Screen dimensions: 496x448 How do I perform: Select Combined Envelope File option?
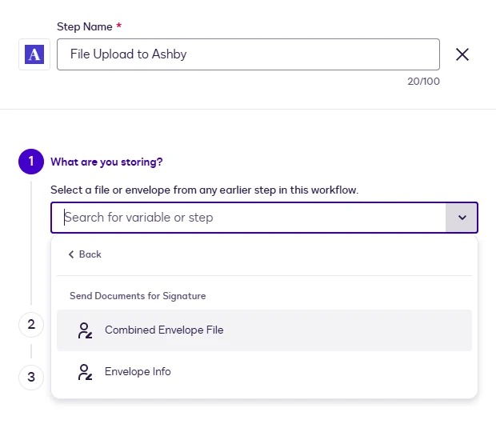[264, 330]
